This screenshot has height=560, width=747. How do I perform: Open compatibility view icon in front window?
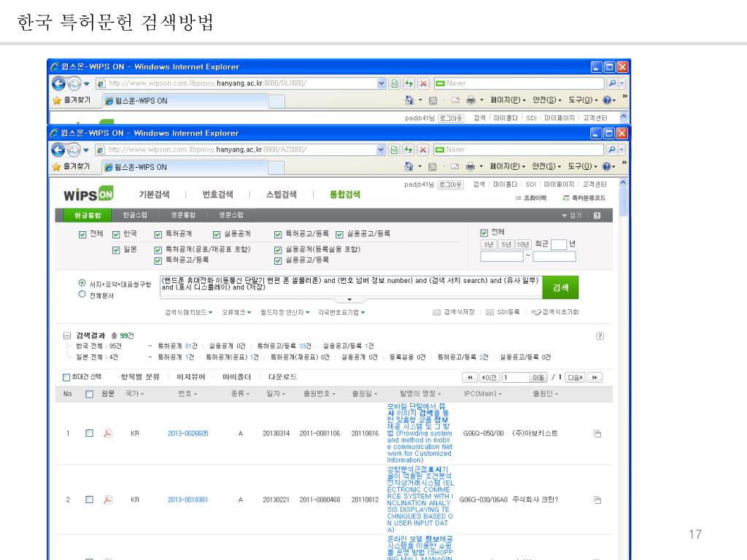coord(394,149)
